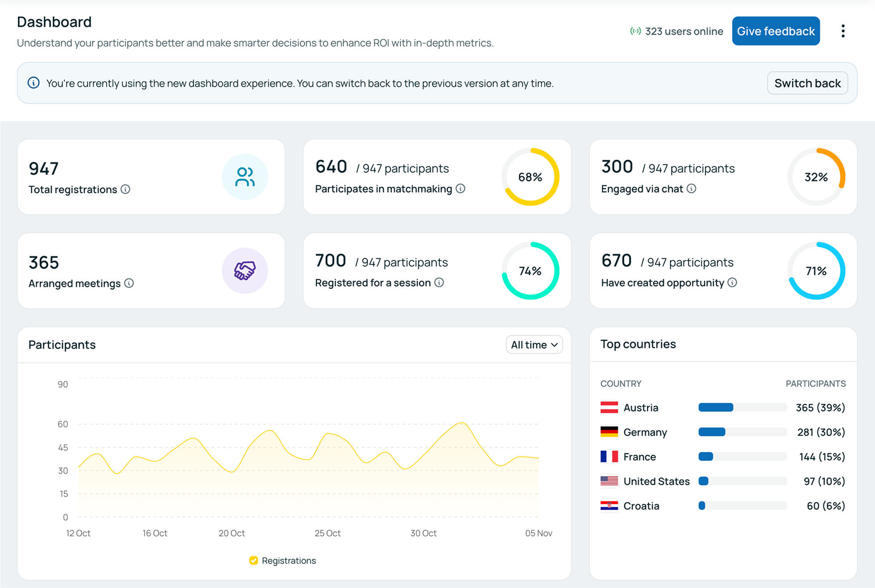Click info icon beside Arranged meetings

pyautogui.click(x=129, y=283)
